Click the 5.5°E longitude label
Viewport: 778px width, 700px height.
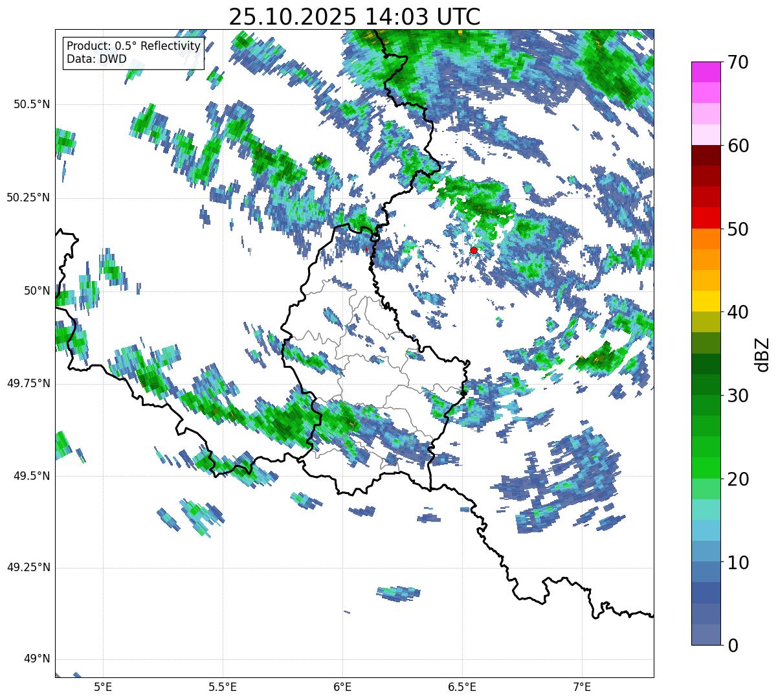point(223,686)
